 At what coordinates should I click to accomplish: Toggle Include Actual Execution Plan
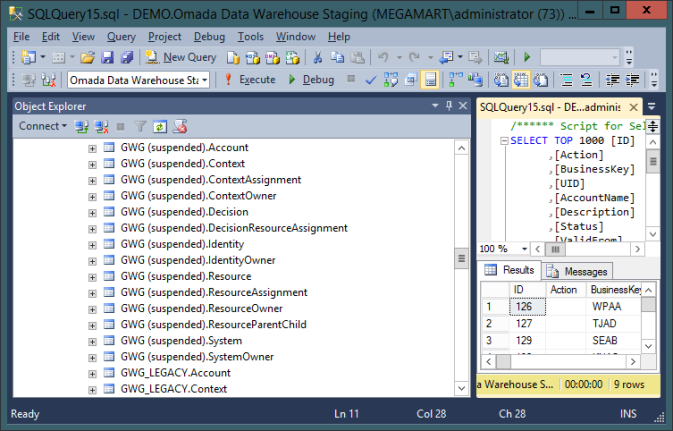(x=455, y=80)
